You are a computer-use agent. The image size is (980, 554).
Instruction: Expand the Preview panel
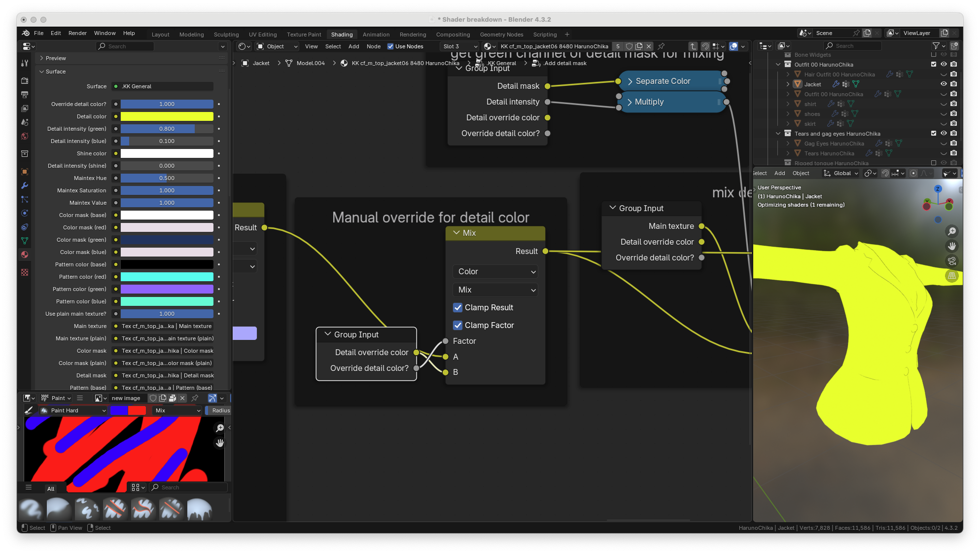[56, 58]
